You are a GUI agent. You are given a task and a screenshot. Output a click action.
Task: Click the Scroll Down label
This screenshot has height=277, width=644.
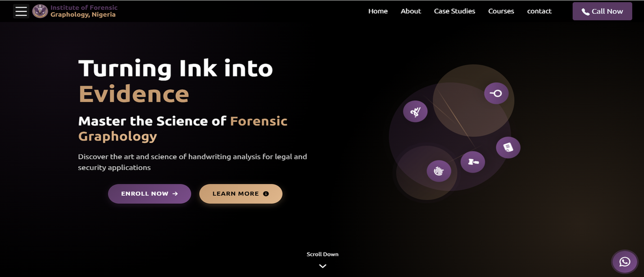pyautogui.click(x=322, y=254)
